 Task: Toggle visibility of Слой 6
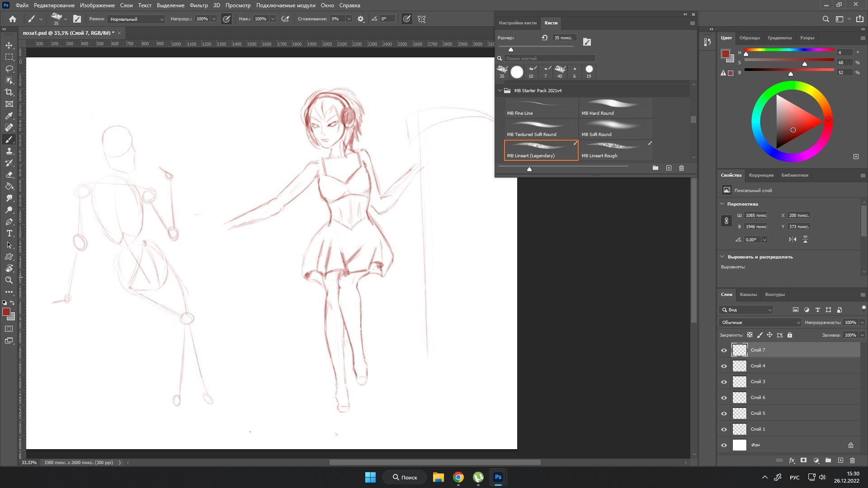(x=724, y=398)
